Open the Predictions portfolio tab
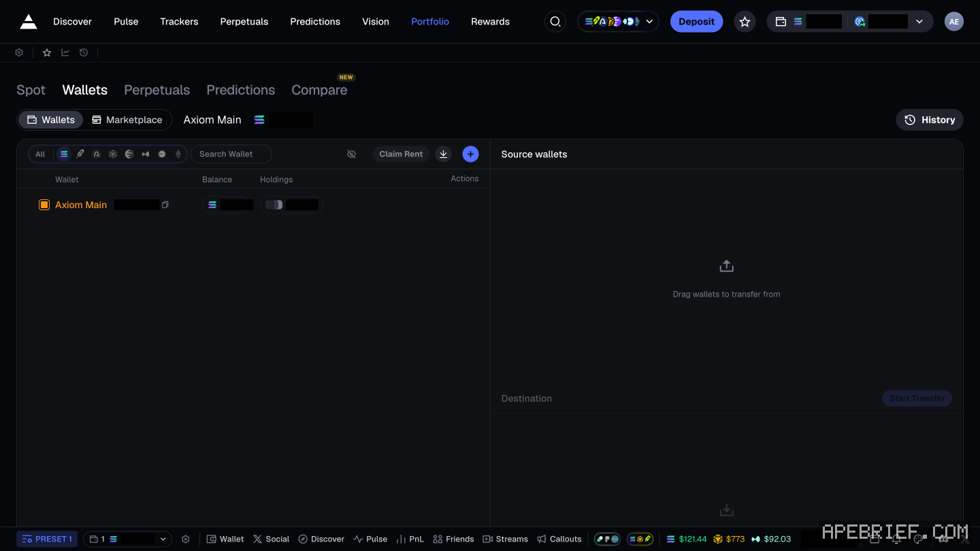 (x=241, y=90)
